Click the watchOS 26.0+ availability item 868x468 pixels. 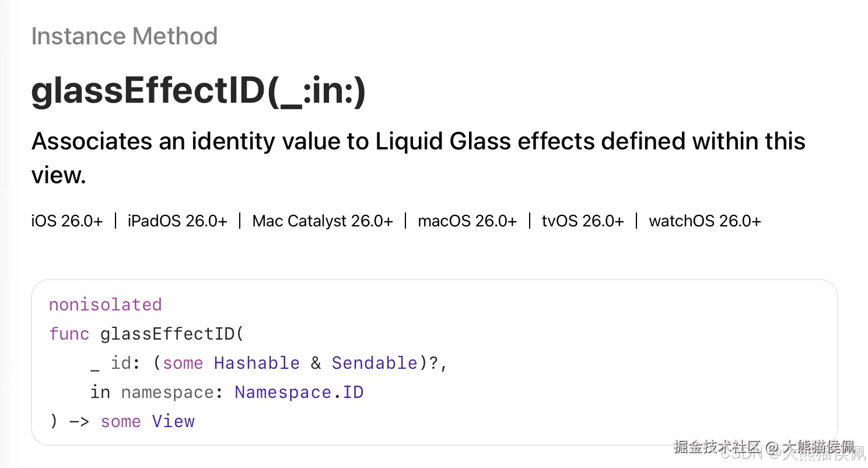(x=705, y=221)
